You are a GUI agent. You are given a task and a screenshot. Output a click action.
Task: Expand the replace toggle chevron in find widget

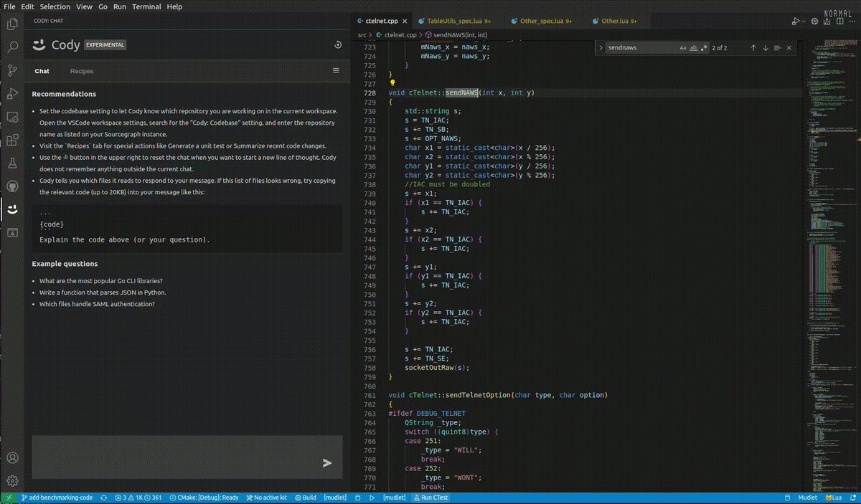click(600, 48)
